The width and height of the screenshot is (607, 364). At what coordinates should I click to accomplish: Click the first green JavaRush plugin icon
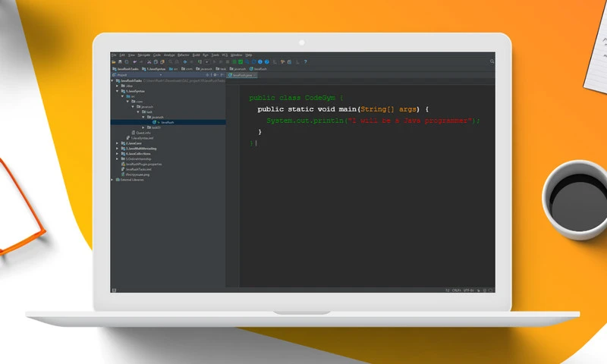[x=234, y=61]
